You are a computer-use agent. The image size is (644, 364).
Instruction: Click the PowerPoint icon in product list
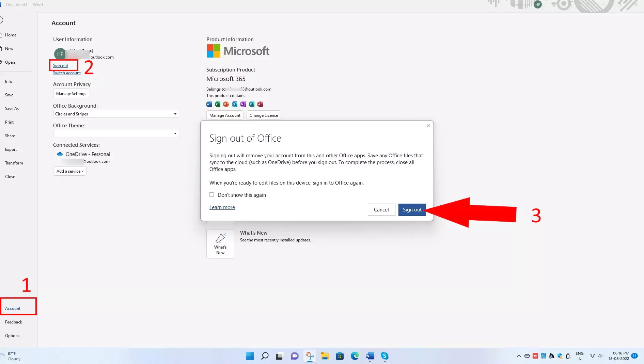(226, 104)
